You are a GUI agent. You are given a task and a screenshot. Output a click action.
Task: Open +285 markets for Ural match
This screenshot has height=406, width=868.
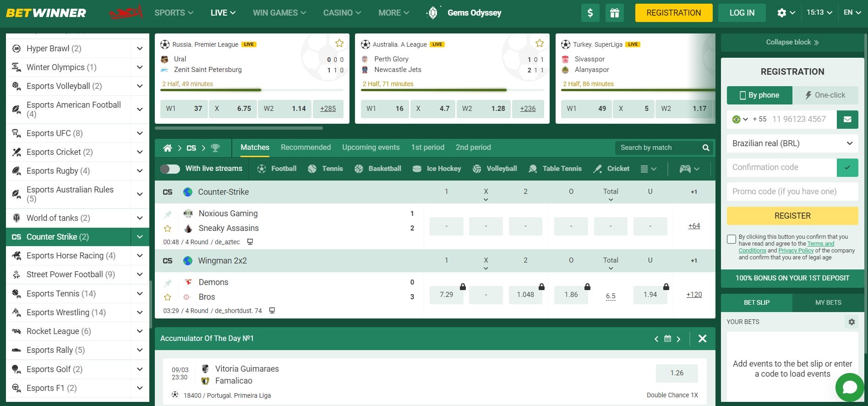(x=328, y=109)
